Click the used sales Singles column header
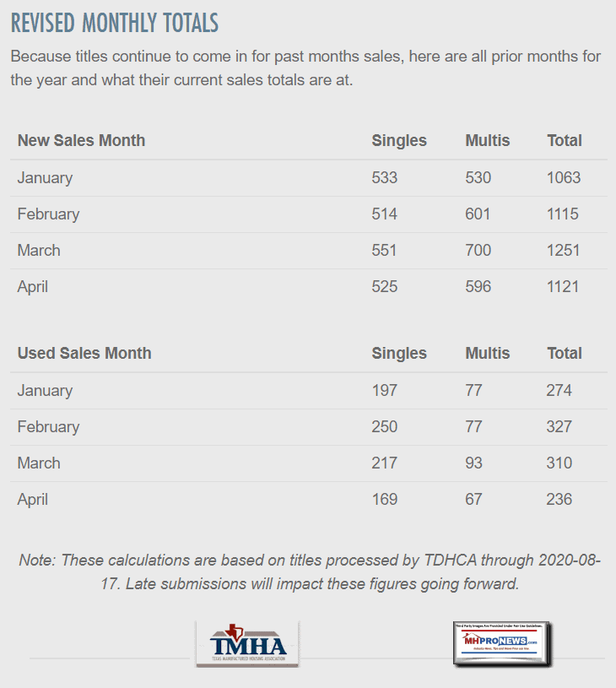616x688 pixels. point(399,354)
